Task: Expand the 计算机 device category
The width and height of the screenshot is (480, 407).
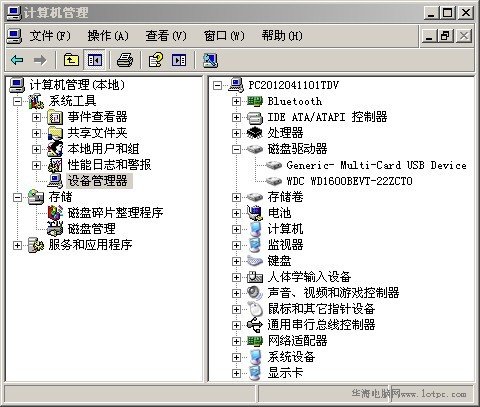Action: [x=236, y=229]
